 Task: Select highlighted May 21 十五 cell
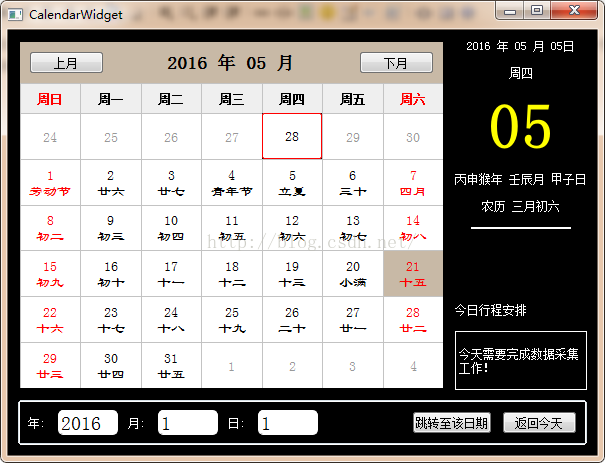[413, 274]
